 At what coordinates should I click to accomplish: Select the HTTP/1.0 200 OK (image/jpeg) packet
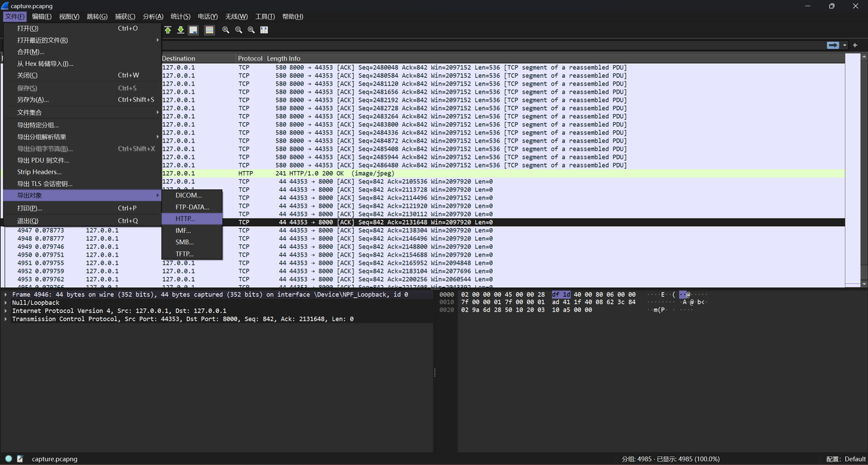coord(502,173)
